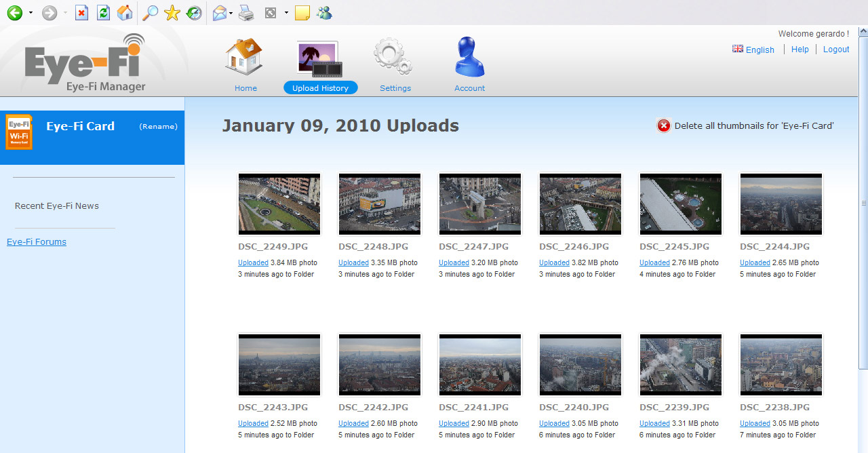Print the page with printer icon
This screenshot has height=453, width=868.
(245, 12)
